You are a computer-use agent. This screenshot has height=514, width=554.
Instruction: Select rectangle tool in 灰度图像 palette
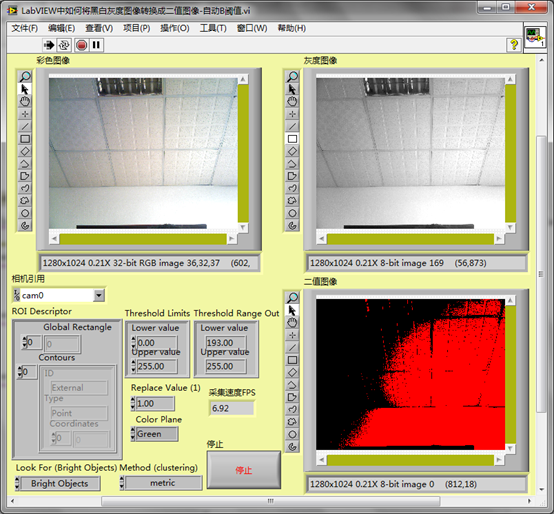pos(292,139)
